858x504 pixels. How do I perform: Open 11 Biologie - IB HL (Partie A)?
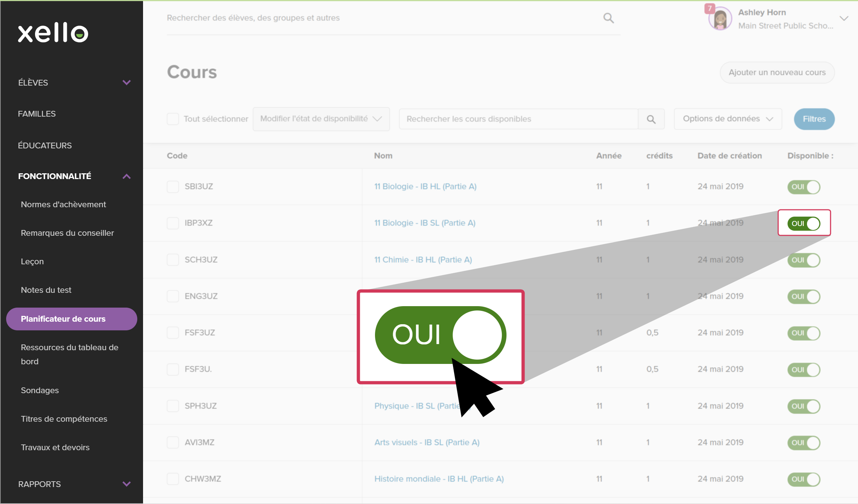(425, 187)
